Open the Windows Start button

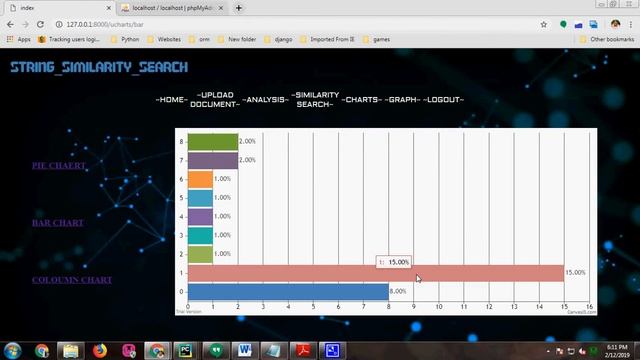[x=12, y=351]
